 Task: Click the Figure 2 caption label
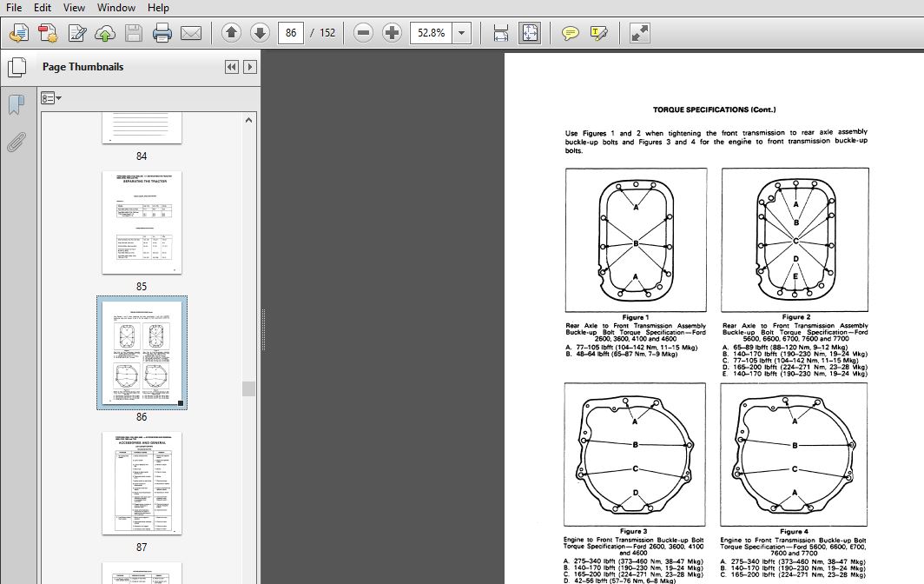point(796,317)
